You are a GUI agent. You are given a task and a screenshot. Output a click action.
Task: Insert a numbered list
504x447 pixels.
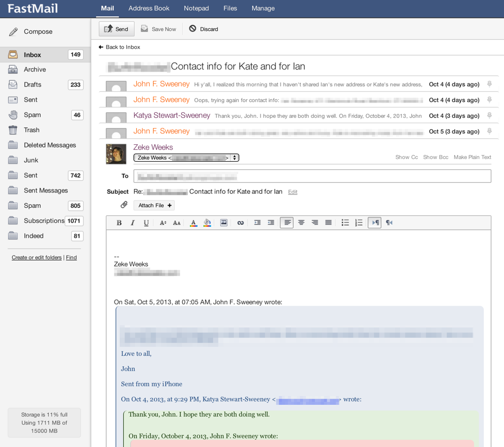(x=359, y=222)
